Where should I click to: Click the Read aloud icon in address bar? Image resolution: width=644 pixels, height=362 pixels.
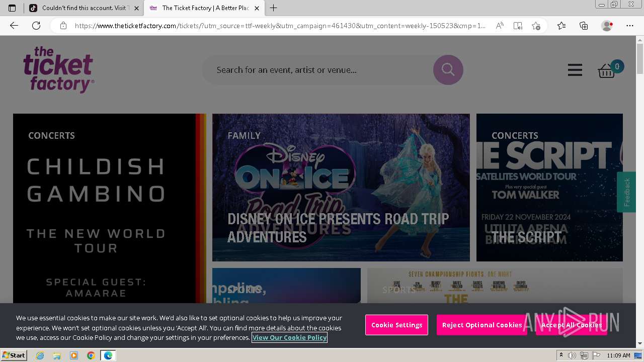(500, 26)
